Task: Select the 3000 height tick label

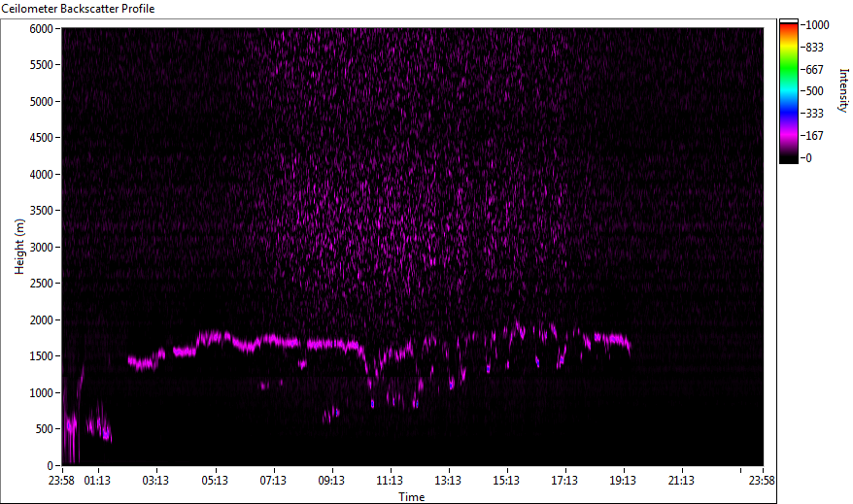Action: [x=42, y=248]
